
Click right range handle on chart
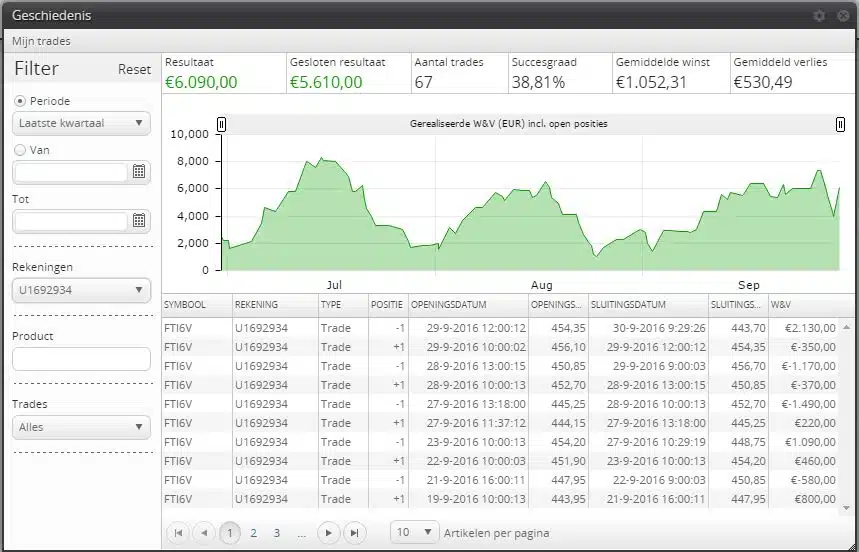click(840, 124)
